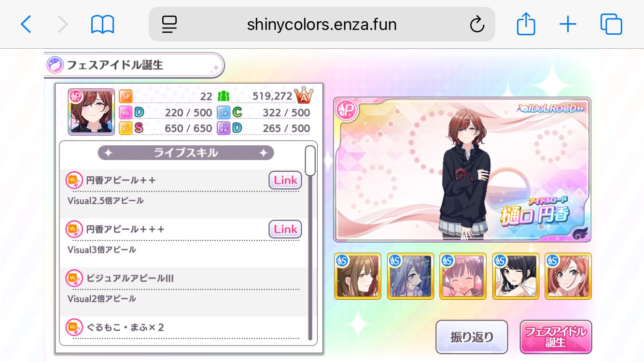Reload the shinycolors page

(477, 24)
